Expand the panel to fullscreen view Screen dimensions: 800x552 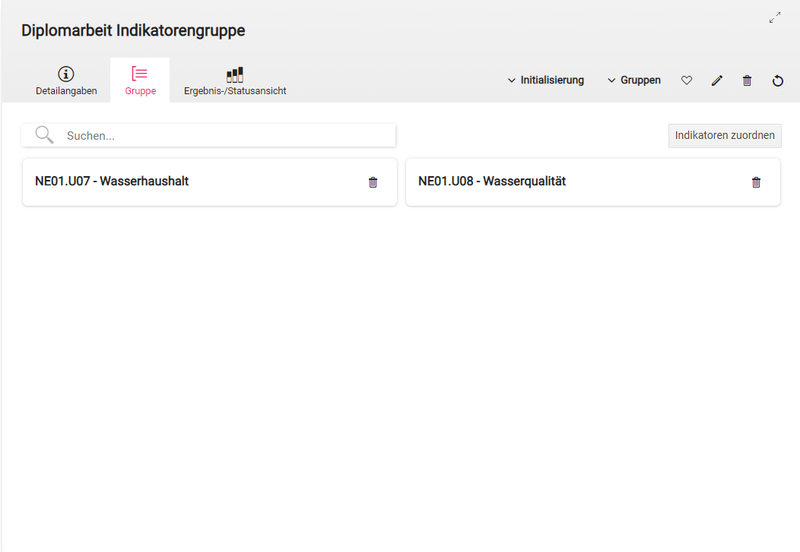[775, 17]
